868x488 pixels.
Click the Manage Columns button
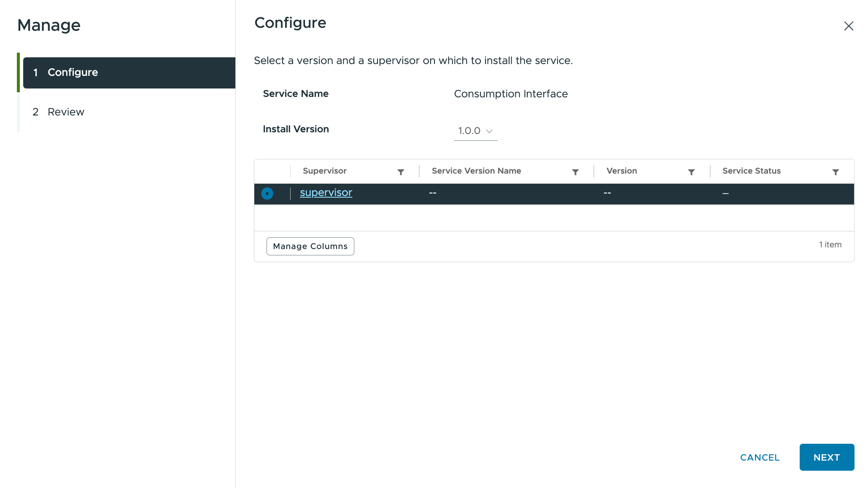[310, 246]
